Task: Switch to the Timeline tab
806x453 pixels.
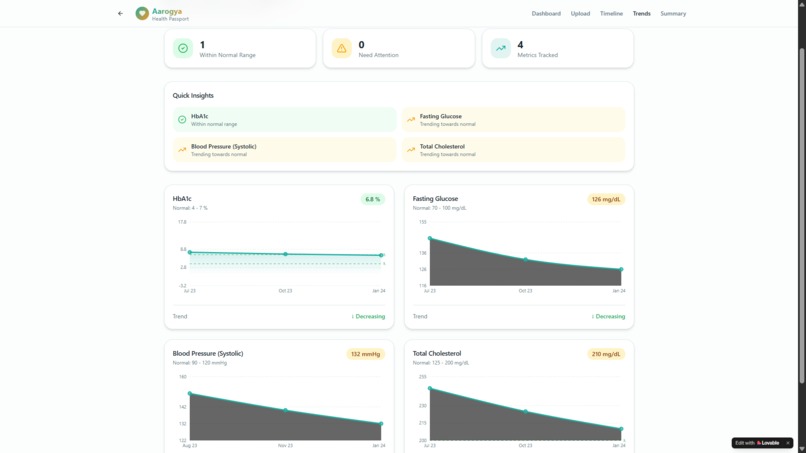Action: tap(611, 13)
